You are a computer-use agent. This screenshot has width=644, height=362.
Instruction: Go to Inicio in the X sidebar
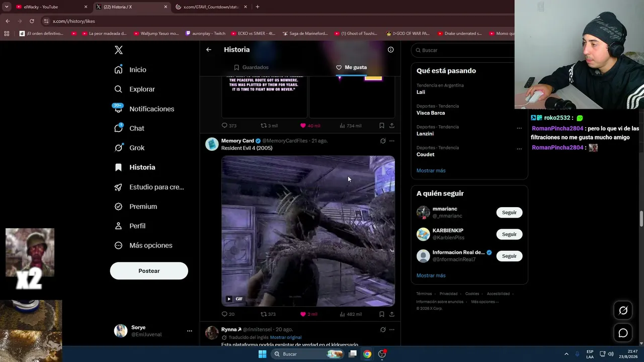coord(130,70)
